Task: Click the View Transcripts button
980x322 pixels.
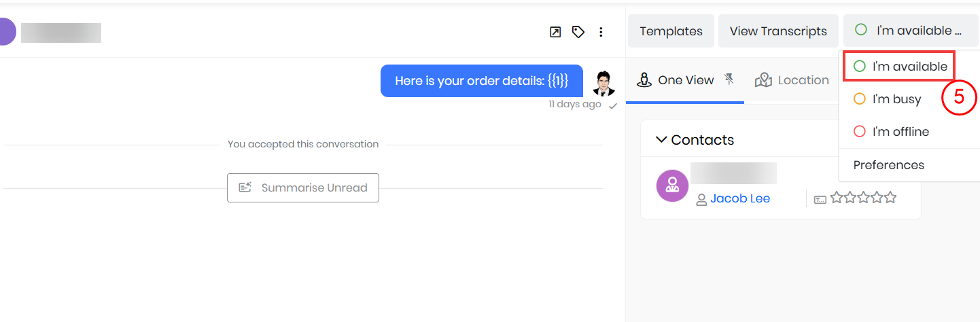Action: coord(778,31)
